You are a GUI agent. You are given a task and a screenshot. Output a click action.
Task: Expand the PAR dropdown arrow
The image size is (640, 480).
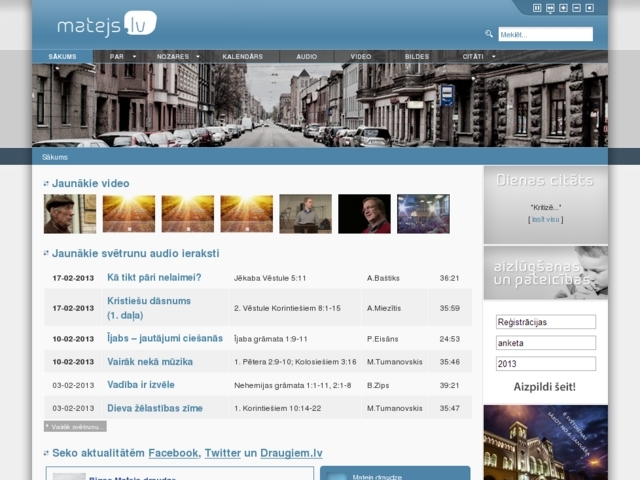coord(134,56)
